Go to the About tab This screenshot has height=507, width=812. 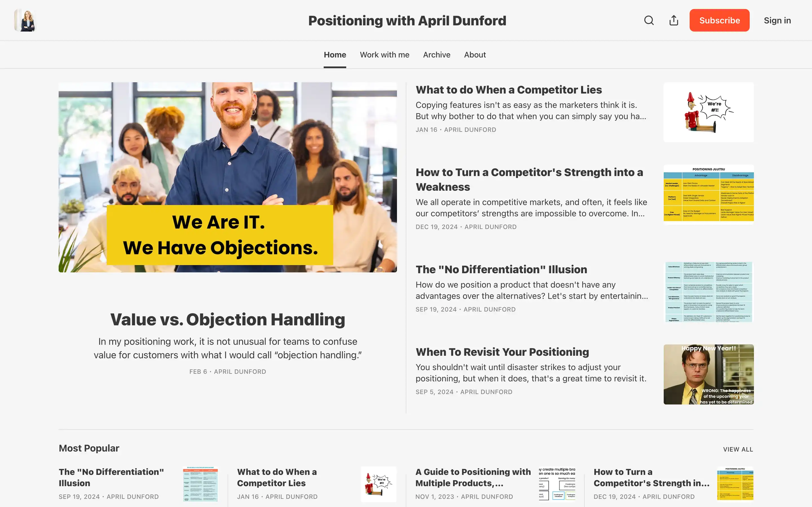click(x=475, y=55)
